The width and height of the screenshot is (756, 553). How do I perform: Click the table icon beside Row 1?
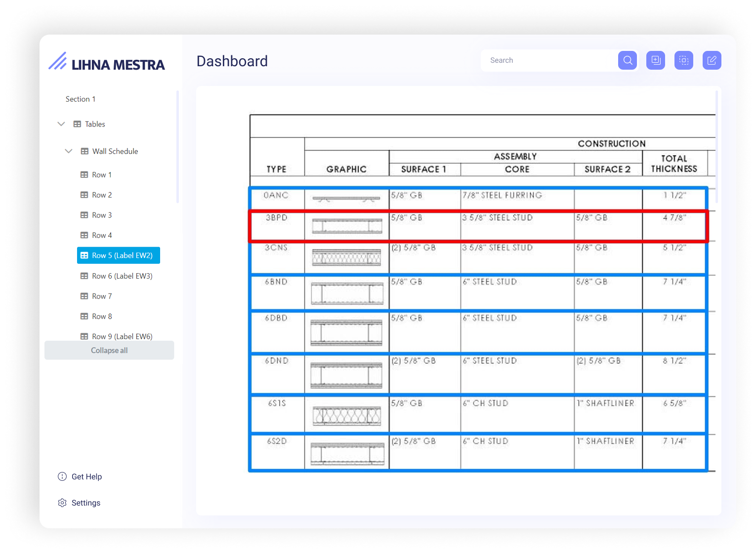(84, 175)
